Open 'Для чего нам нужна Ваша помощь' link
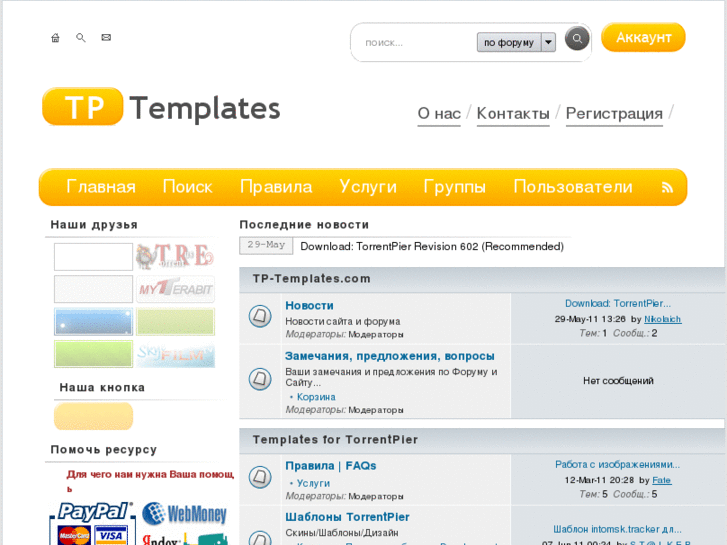 point(150,481)
